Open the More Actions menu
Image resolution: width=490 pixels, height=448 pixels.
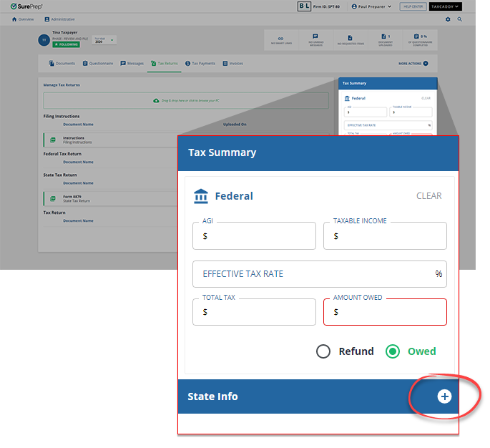(413, 64)
